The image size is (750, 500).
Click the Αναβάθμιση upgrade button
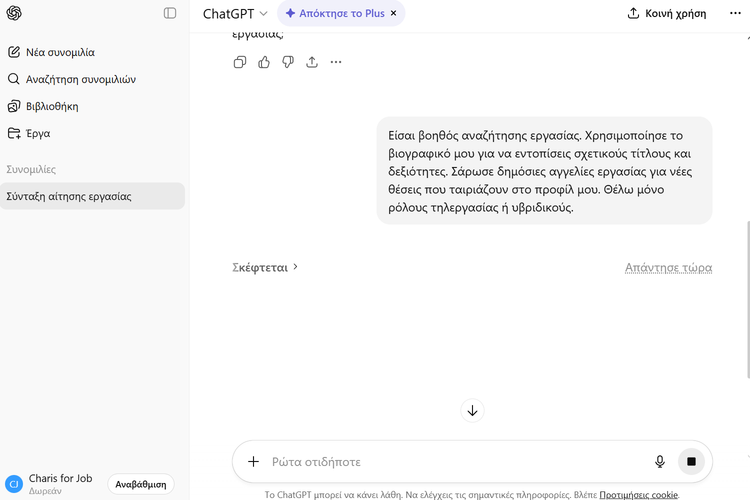(140, 484)
